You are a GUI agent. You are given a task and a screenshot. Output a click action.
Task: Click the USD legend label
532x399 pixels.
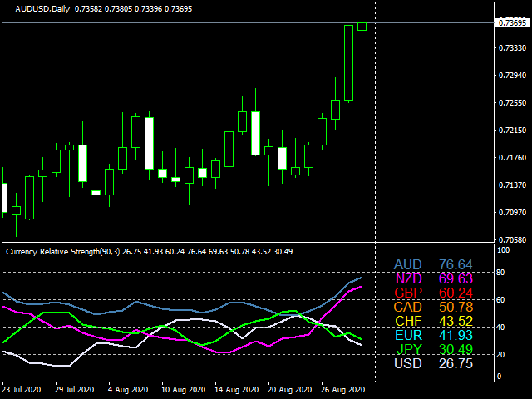(408, 363)
